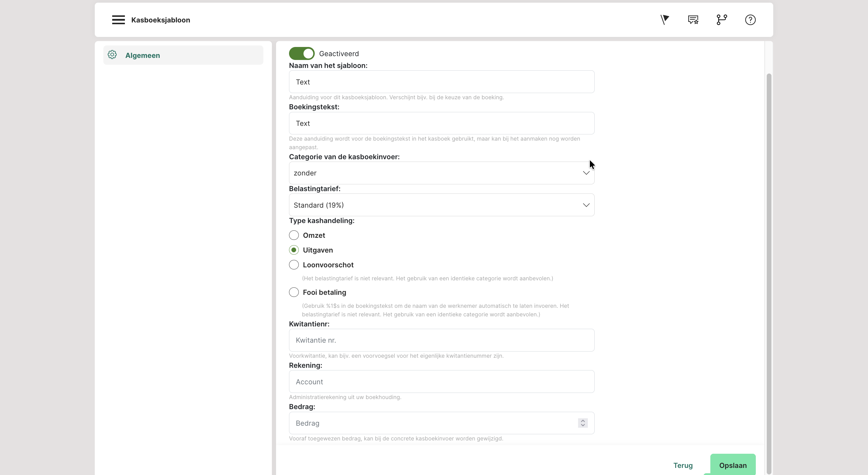868x475 pixels.
Task: Focus the Kwitantie nr. input field
Action: (441, 340)
